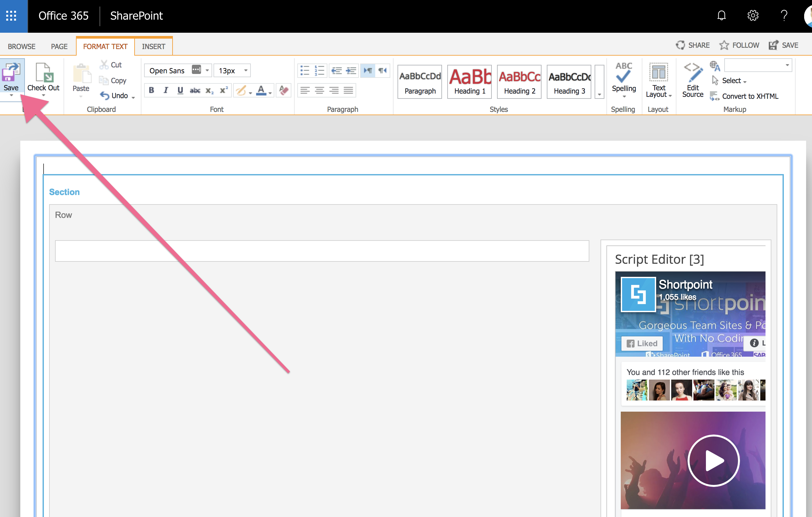Run the Spelling checker

coord(623,78)
